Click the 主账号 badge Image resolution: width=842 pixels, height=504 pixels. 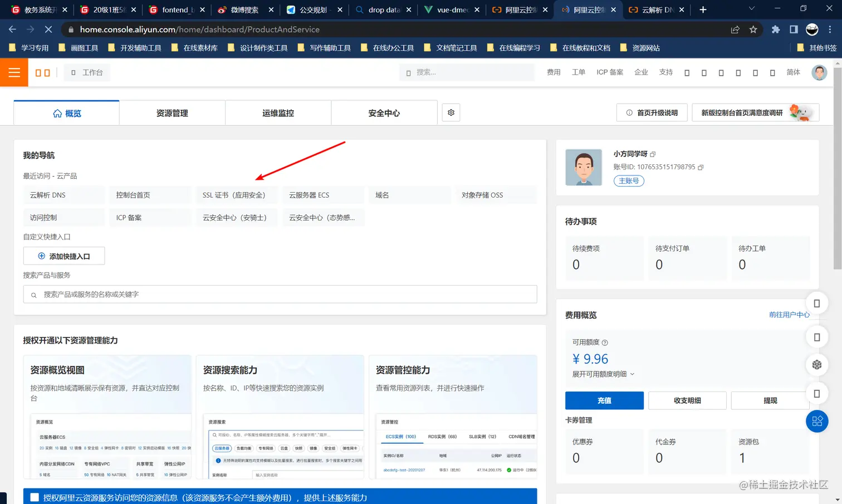pos(629,181)
